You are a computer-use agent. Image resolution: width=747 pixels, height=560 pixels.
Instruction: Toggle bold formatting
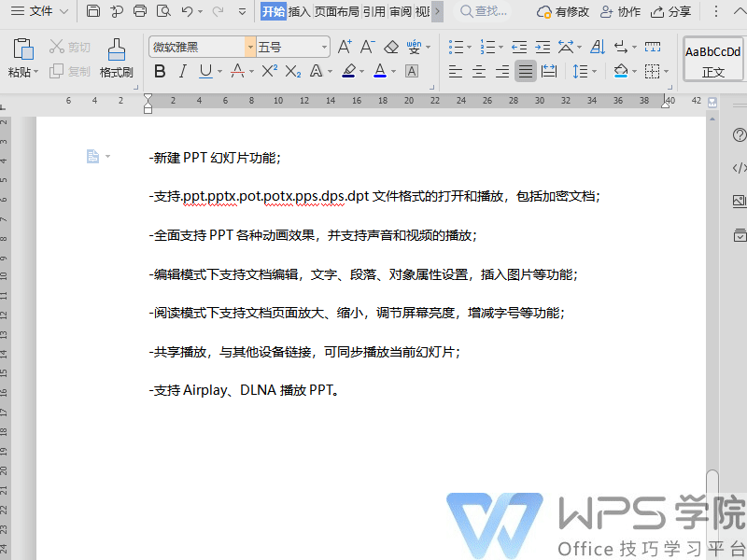(x=159, y=71)
